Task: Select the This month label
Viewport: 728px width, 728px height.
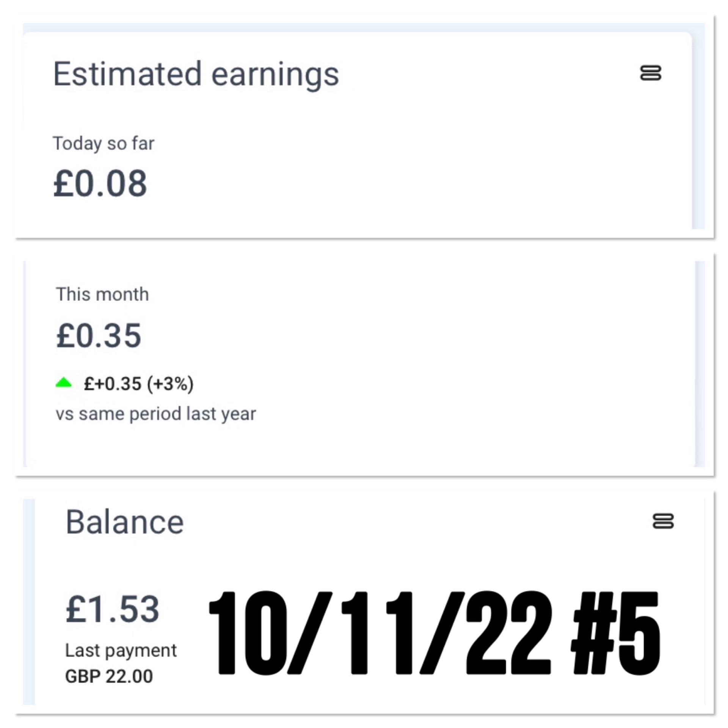Action: (x=102, y=294)
